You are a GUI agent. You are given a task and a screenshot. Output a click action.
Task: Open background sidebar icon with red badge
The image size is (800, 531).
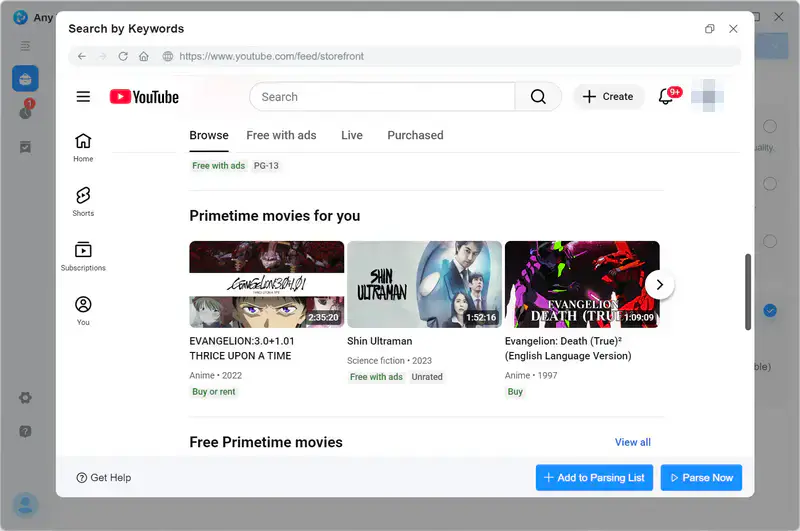[x=26, y=109]
